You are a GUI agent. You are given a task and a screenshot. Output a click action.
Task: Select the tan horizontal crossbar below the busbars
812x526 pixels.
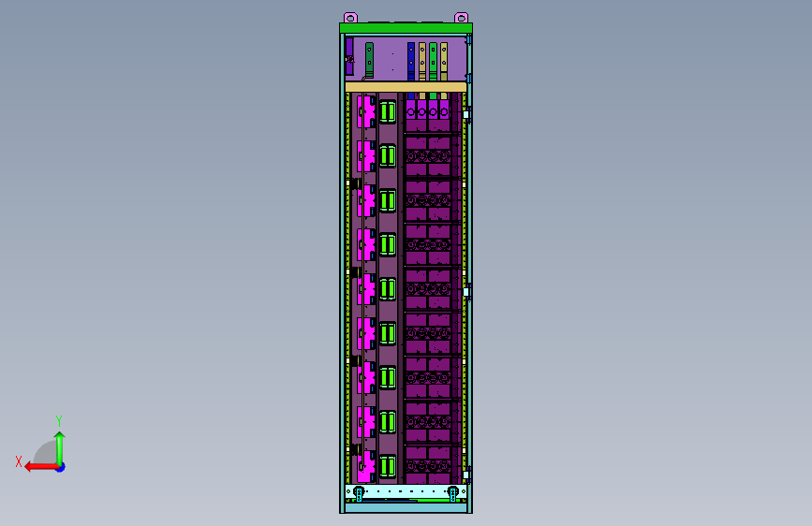coord(406,87)
